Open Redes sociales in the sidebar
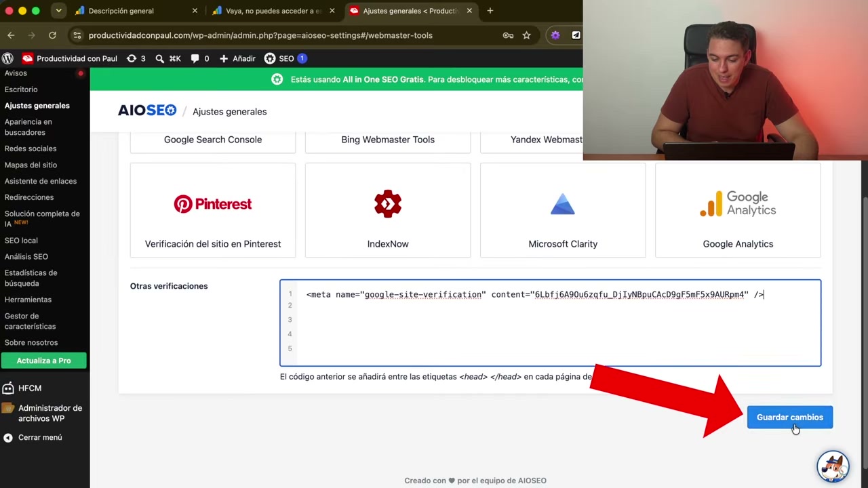Screen dimensions: 868x488 pos(31,149)
